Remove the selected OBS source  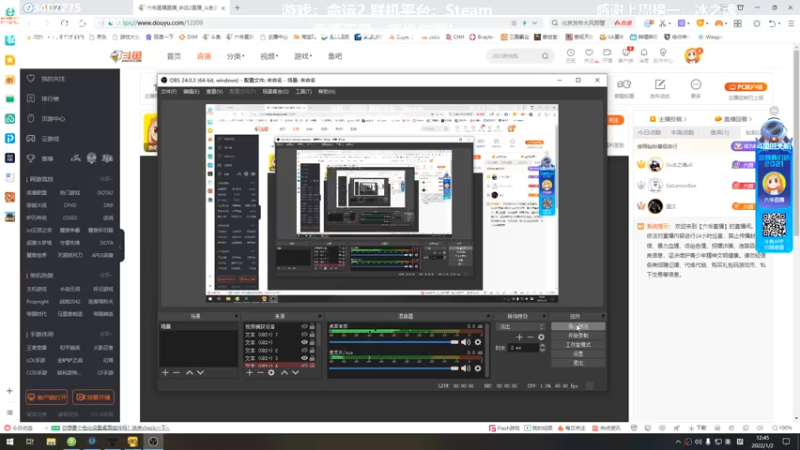(260, 373)
